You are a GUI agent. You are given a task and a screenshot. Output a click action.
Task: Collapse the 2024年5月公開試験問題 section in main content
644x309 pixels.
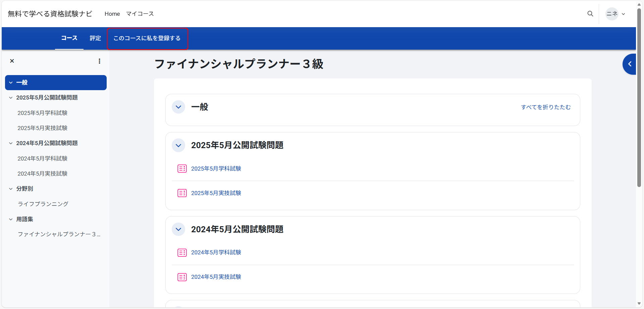pos(178,230)
